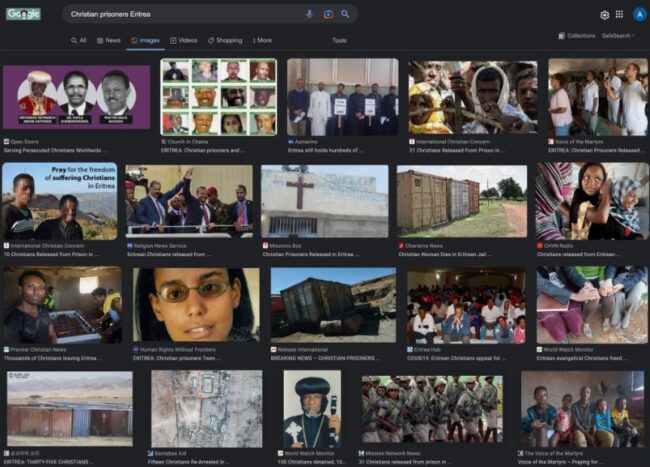Open search by image camera icon

click(x=327, y=14)
